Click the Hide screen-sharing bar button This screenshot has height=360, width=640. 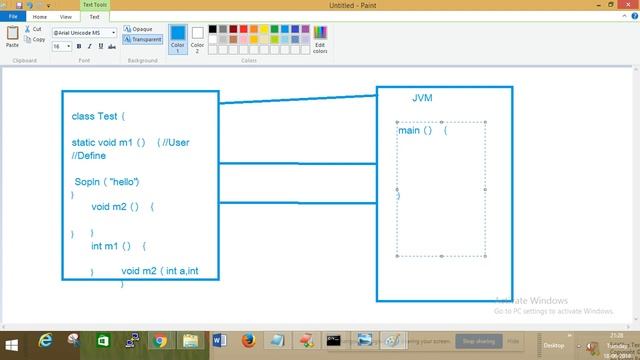[513, 341]
